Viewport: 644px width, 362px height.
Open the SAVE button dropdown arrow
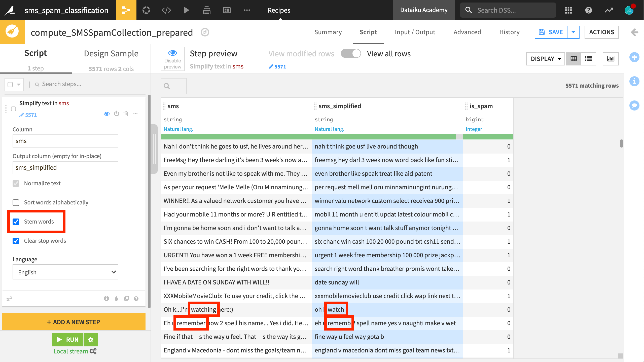tap(573, 32)
